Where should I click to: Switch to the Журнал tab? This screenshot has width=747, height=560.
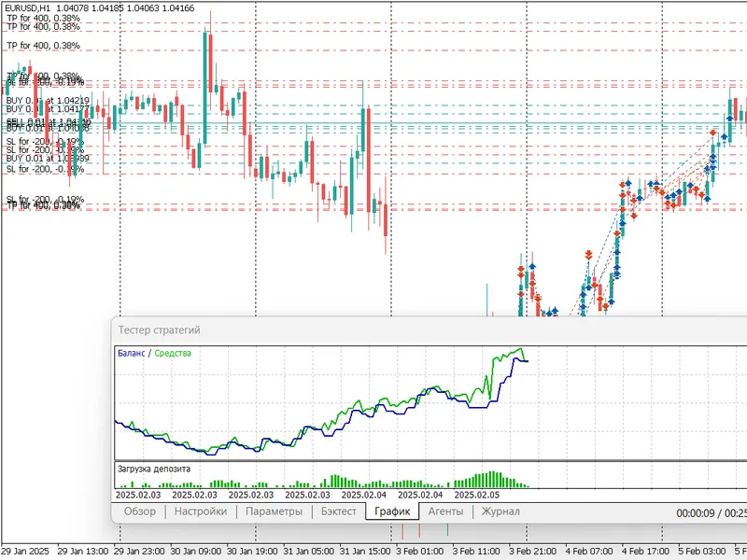pos(500,511)
